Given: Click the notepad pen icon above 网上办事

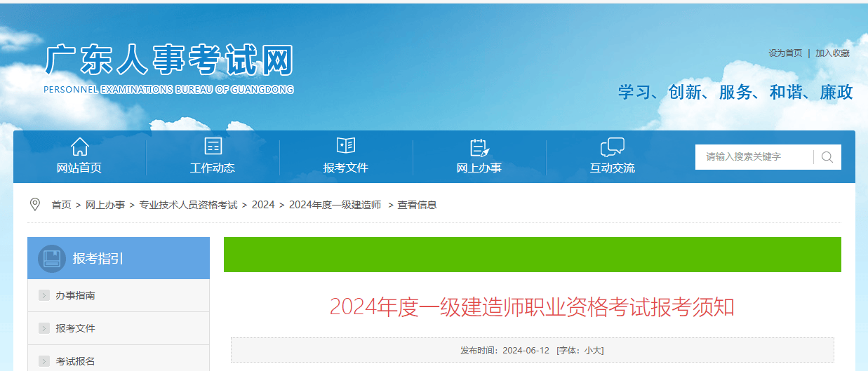Looking at the screenshot, I should 479,147.
